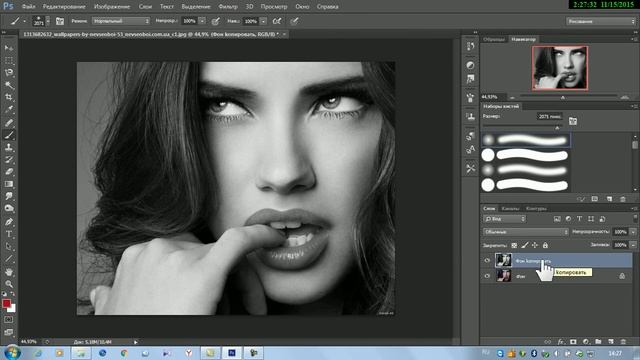Select the Brush tool in the toolbox
This screenshot has height=360, width=640.
[x=9, y=135]
